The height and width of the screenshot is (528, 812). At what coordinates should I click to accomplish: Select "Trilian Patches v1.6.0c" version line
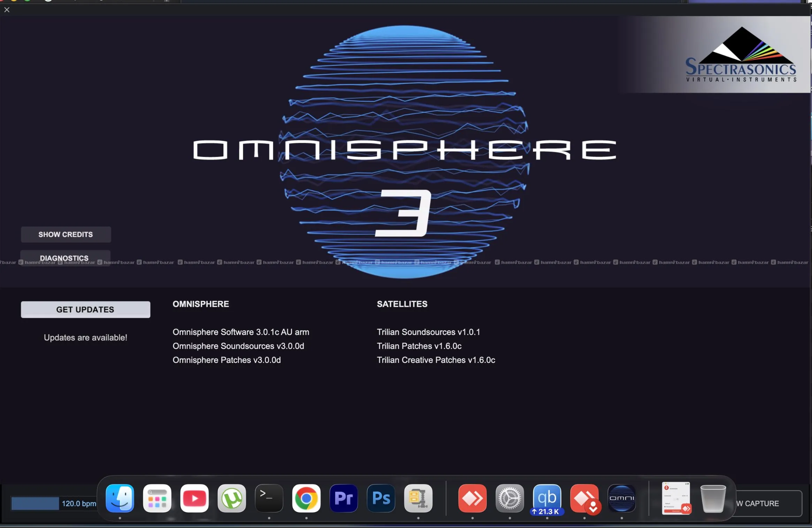tap(419, 346)
